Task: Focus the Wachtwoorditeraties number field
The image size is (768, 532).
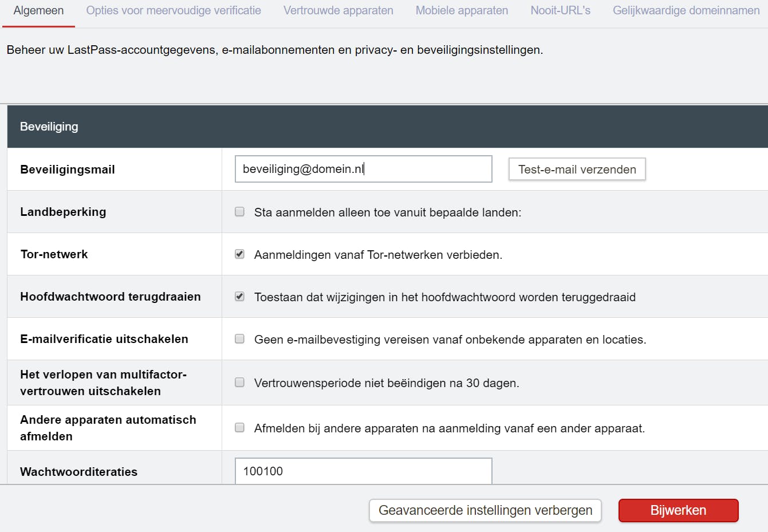Action: pos(363,471)
